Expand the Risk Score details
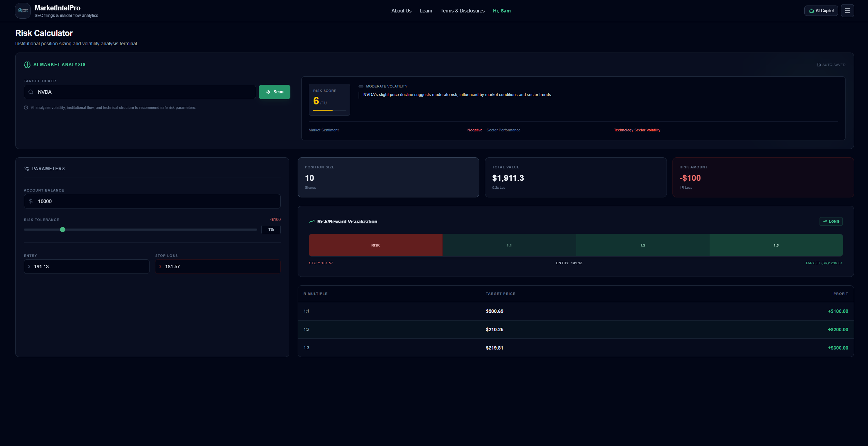 click(x=329, y=100)
